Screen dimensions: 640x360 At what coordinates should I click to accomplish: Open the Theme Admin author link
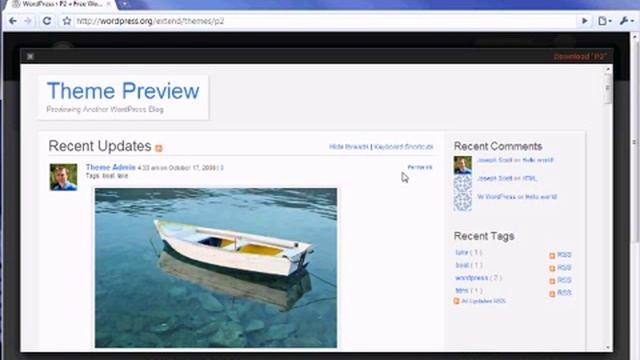(111, 167)
